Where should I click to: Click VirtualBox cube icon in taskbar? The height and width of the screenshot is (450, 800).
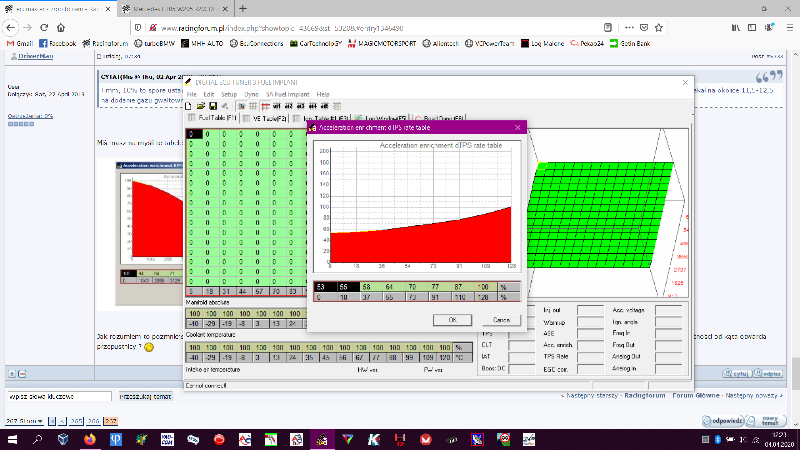point(63,439)
